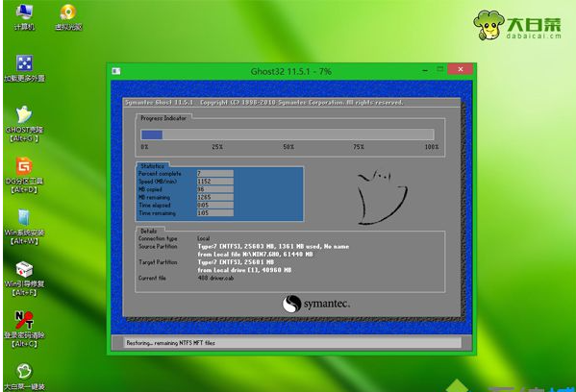Click the Ghost progress indicator bar

(x=288, y=135)
